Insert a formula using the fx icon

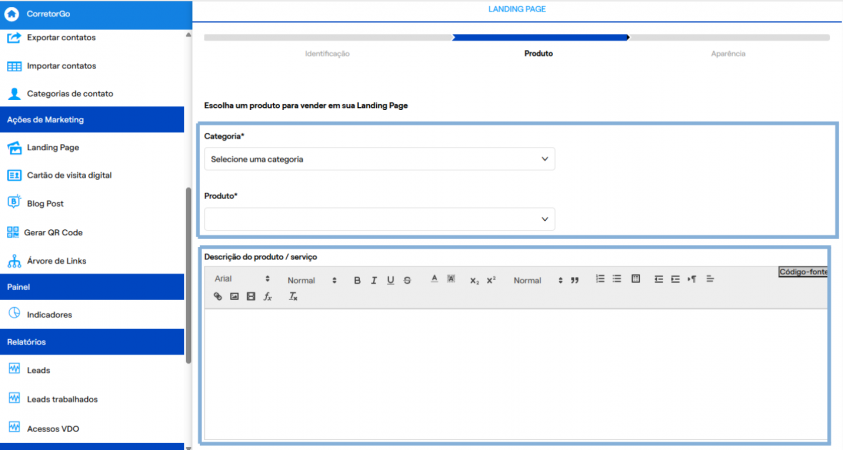(268, 296)
